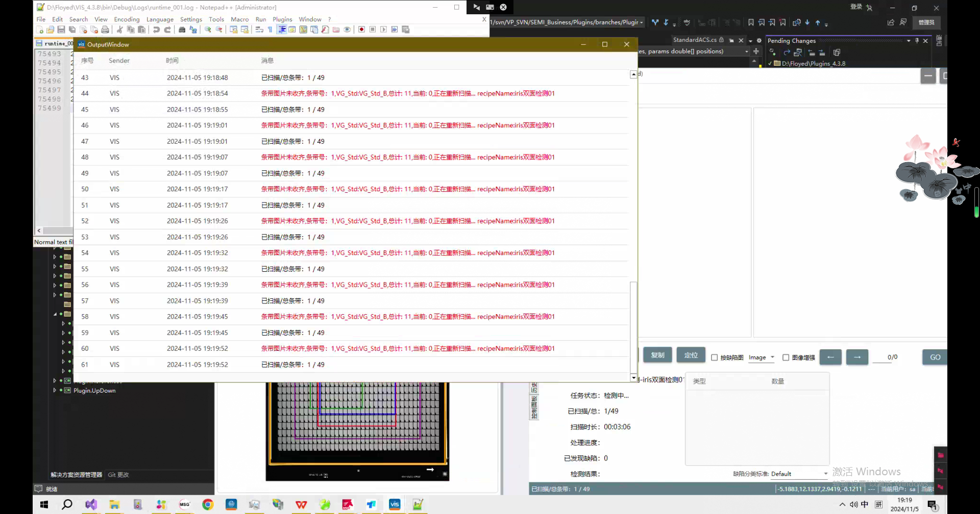Switch to Git 更改 tab

(x=118, y=475)
